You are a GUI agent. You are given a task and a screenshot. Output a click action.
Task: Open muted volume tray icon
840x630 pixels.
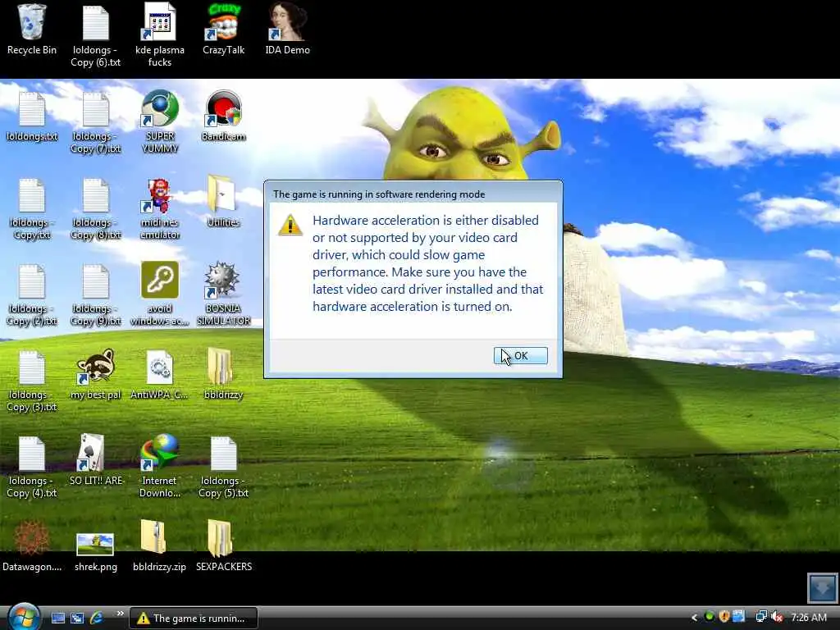coord(777,617)
